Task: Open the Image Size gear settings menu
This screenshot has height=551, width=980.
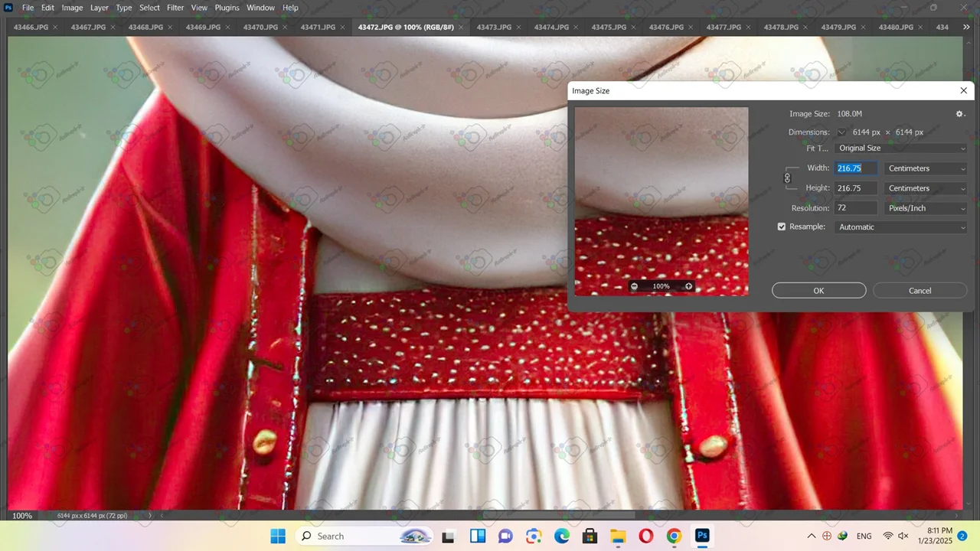Action: 959,114
